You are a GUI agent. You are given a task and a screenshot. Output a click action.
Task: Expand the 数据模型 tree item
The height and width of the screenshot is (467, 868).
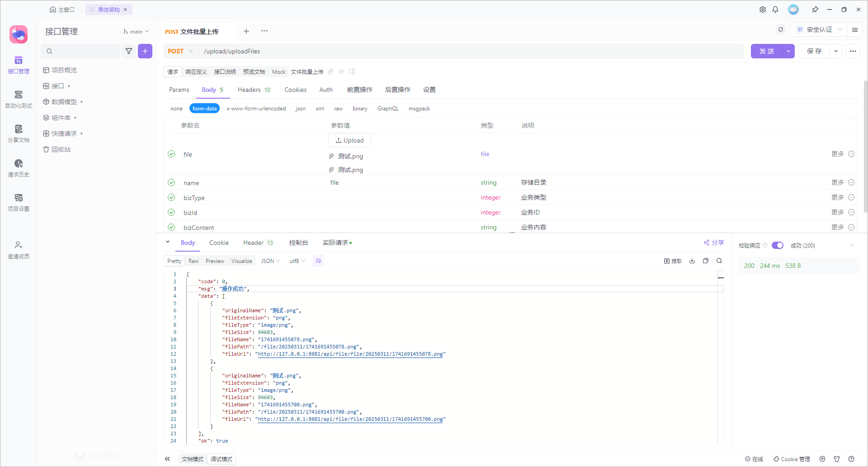coord(64,102)
